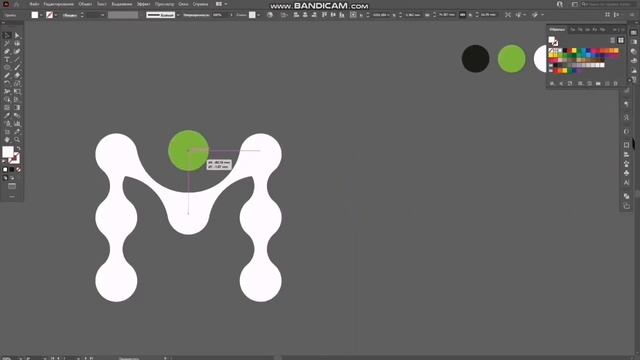
Task: Open Edit Toolbar three-dots button
Action: (12, 196)
